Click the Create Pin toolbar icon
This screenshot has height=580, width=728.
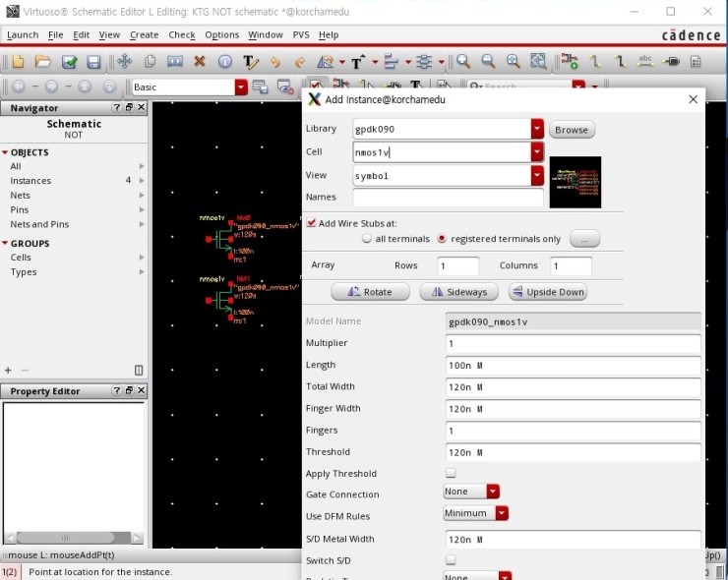coord(673,62)
